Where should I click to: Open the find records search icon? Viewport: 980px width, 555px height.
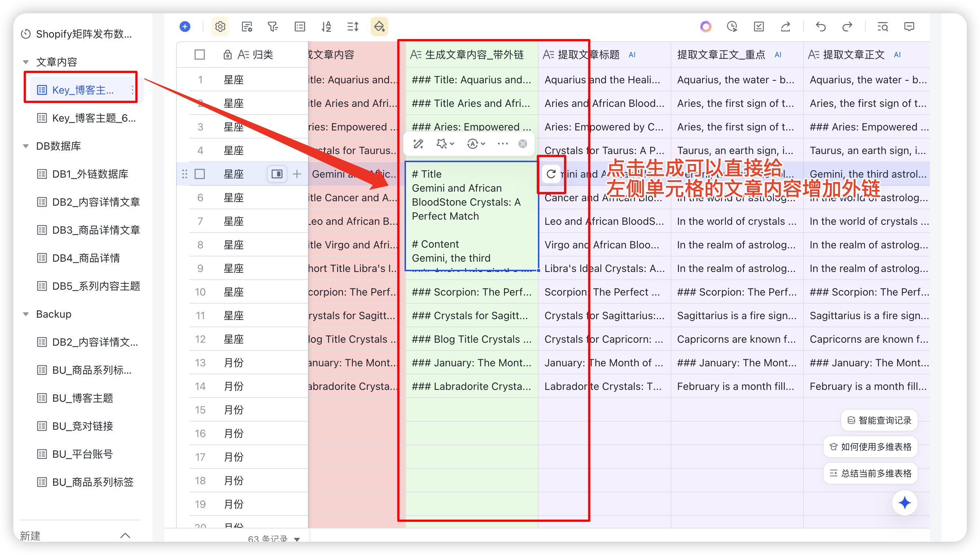[882, 27]
